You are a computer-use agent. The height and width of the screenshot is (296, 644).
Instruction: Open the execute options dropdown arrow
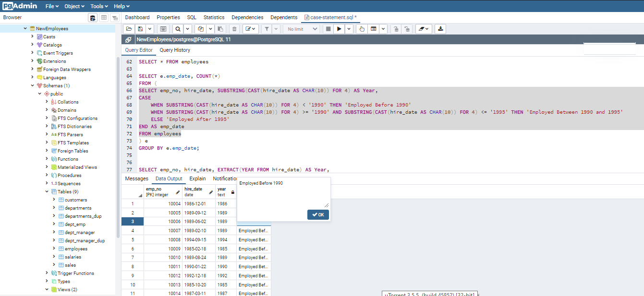tap(349, 29)
